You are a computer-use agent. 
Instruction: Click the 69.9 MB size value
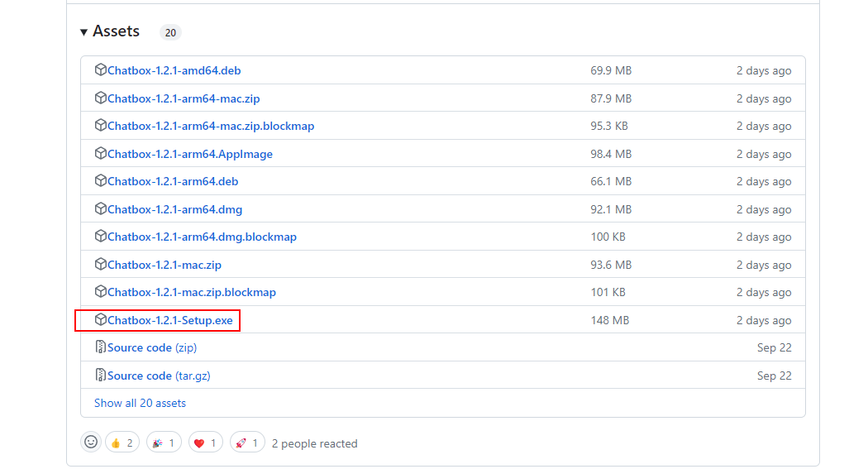611,70
